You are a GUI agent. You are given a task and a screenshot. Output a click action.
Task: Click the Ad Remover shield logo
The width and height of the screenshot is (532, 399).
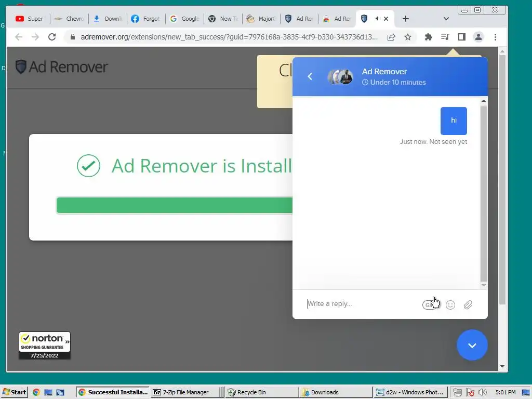click(21, 66)
